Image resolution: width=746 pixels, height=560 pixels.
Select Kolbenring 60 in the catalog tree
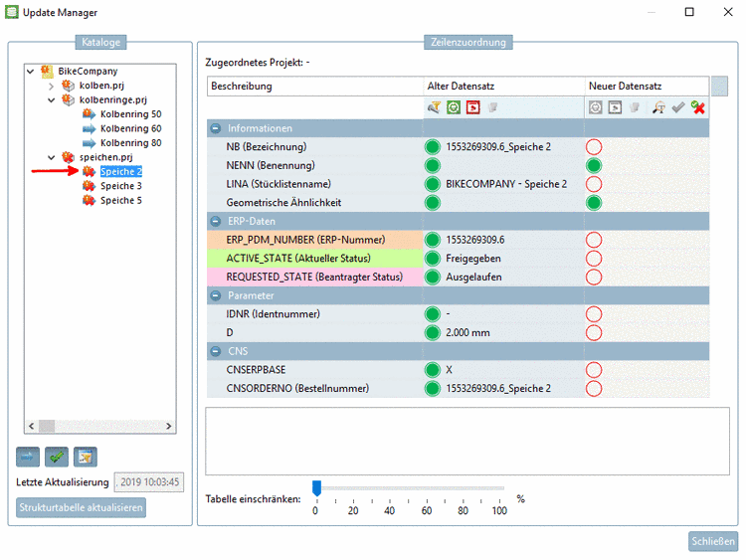(130, 128)
